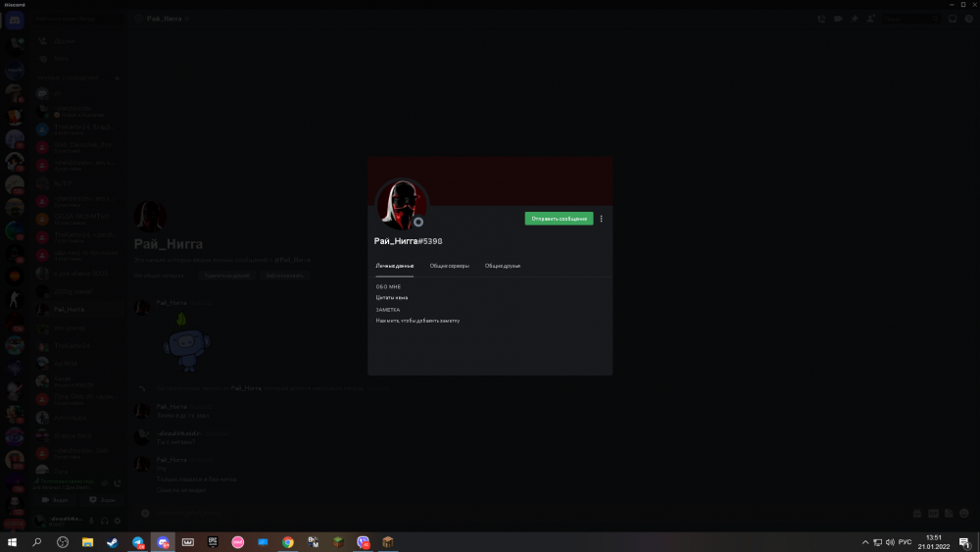Viewport: 980px width, 552px height.
Task: Open Minecraft grass block taskbar icon
Action: [x=337, y=542]
